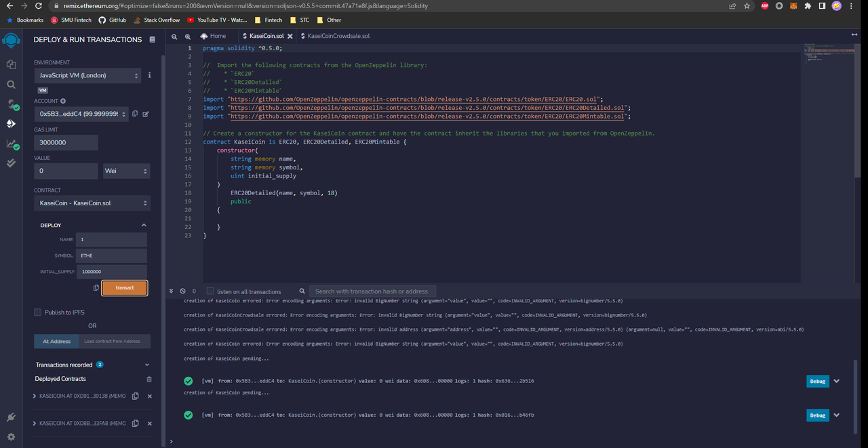Click the INITIAL_SUPPLY input field

point(111,272)
